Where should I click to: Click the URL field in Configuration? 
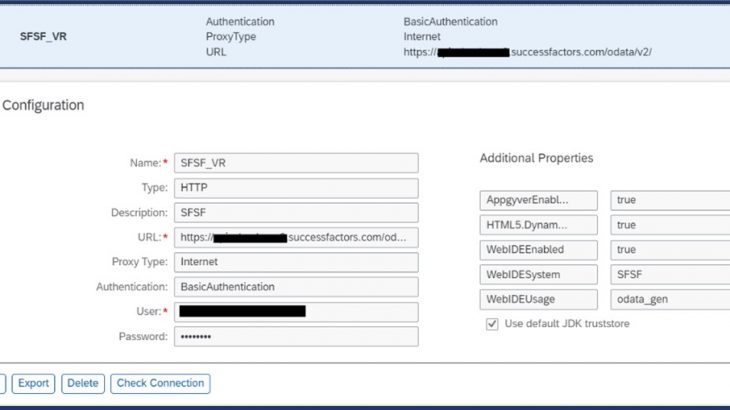(296, 237)
